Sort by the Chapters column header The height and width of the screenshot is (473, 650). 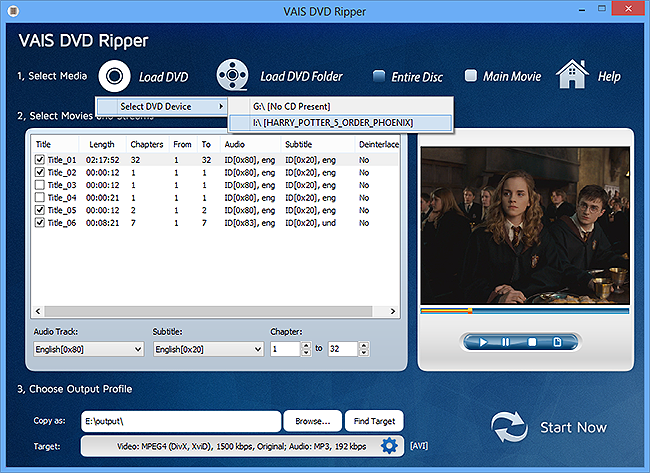click(x=147, y=144)
